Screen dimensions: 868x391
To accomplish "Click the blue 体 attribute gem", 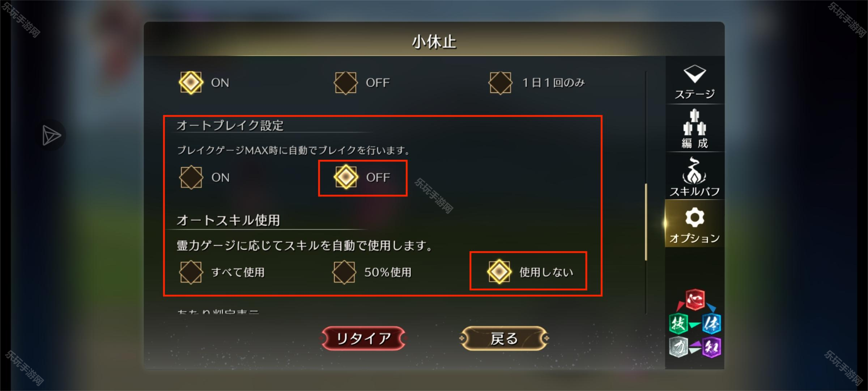I will point(711,323).
